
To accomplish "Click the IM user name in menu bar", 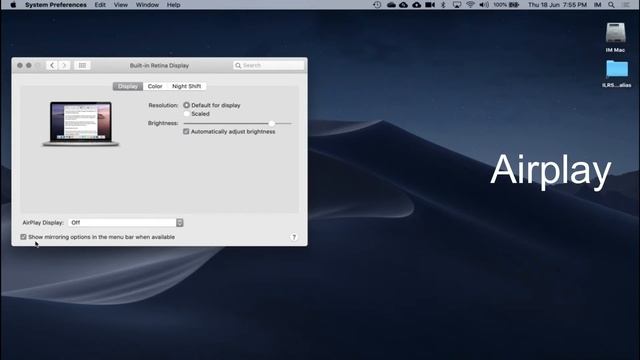I will tap(598, 5).
